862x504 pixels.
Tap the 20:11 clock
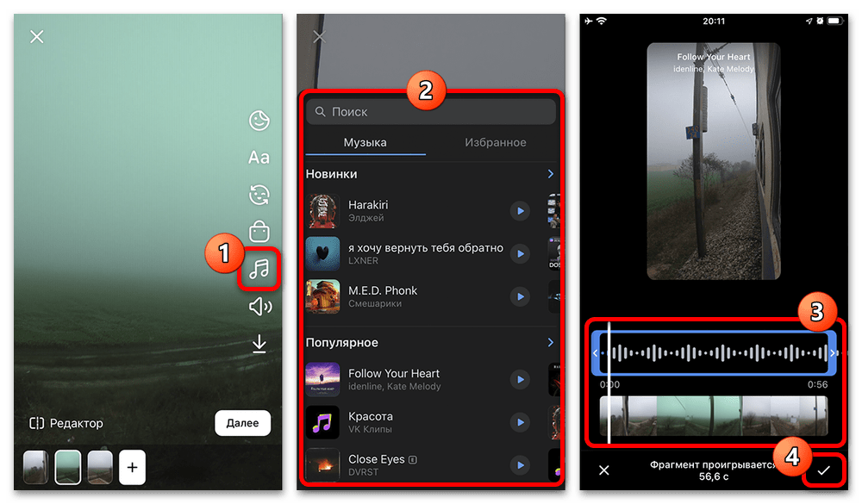pos(714,21)
